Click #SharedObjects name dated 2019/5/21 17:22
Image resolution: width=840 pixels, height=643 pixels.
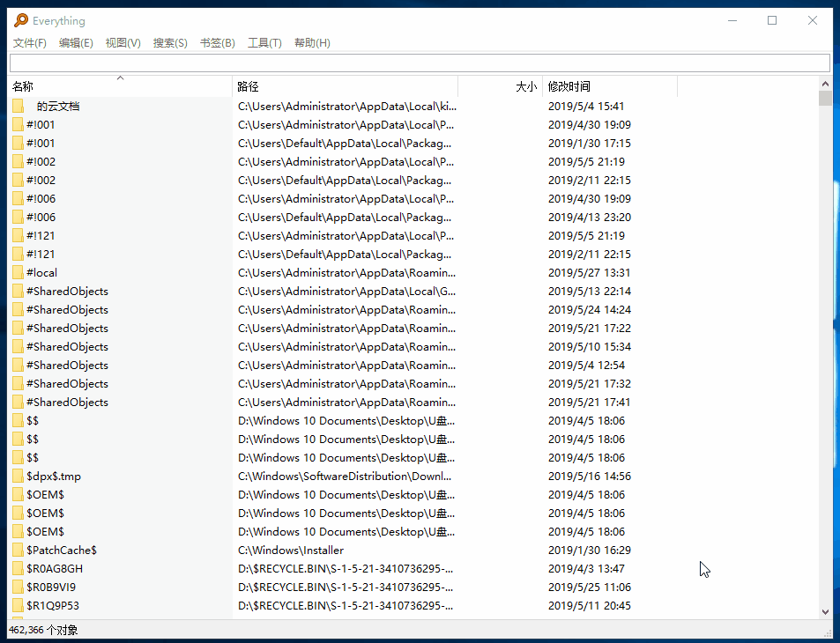coord(67,329)
